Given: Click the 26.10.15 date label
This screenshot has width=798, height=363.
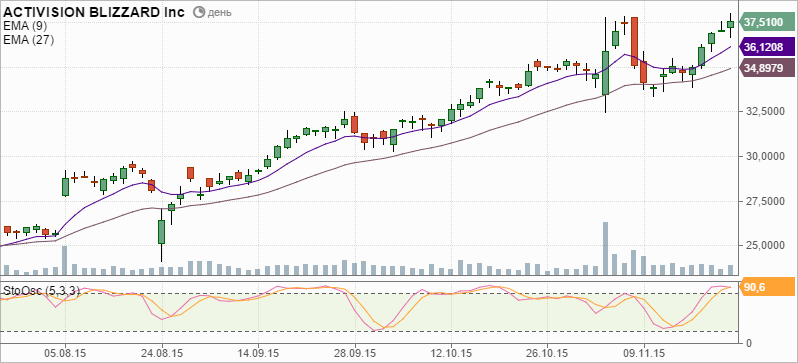Looking at the screenshot, I should (548, 352).
